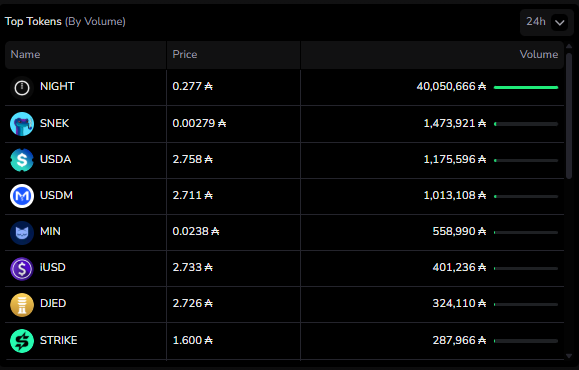Click the iUSD purple dollar icon
The image size is (579, 370).
[22, 268]
